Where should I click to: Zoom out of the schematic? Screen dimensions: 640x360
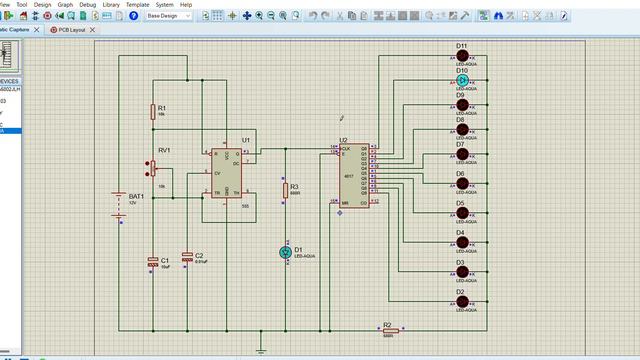[x=271, y=16]
